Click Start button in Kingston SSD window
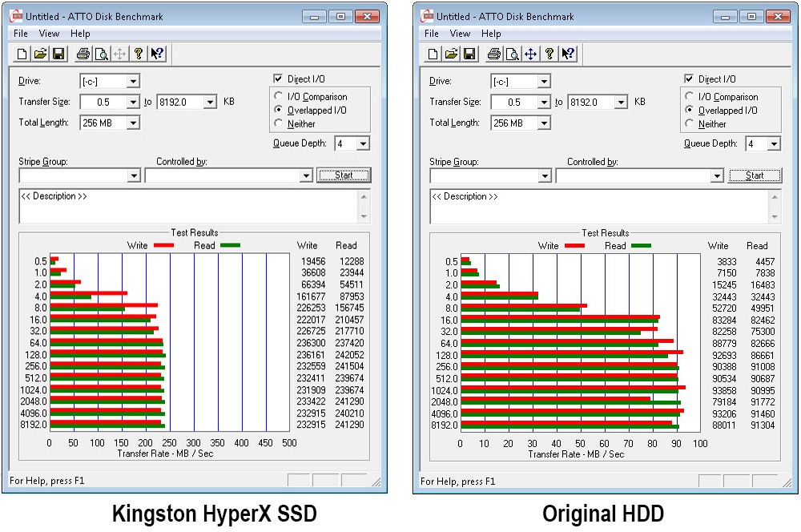801x532 pixels. (344, 175)
